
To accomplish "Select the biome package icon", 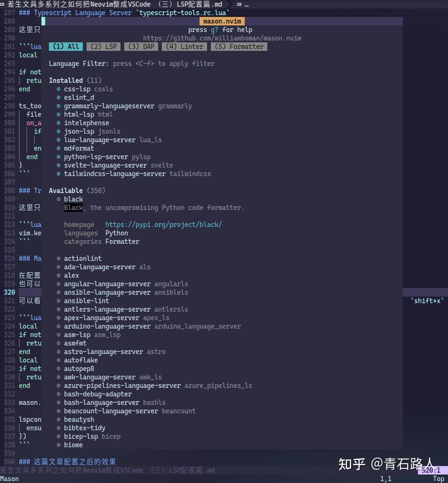I will (x=58, y=445).
